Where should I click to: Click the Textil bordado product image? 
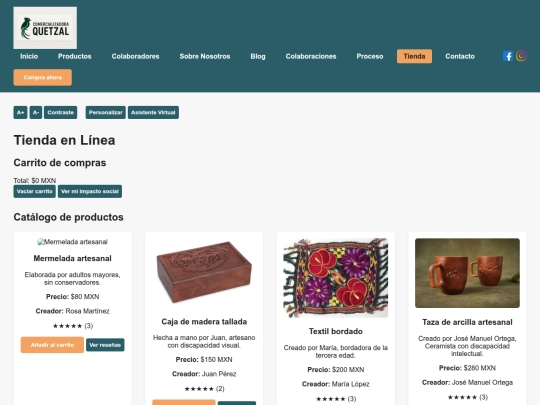pos(336,278)
